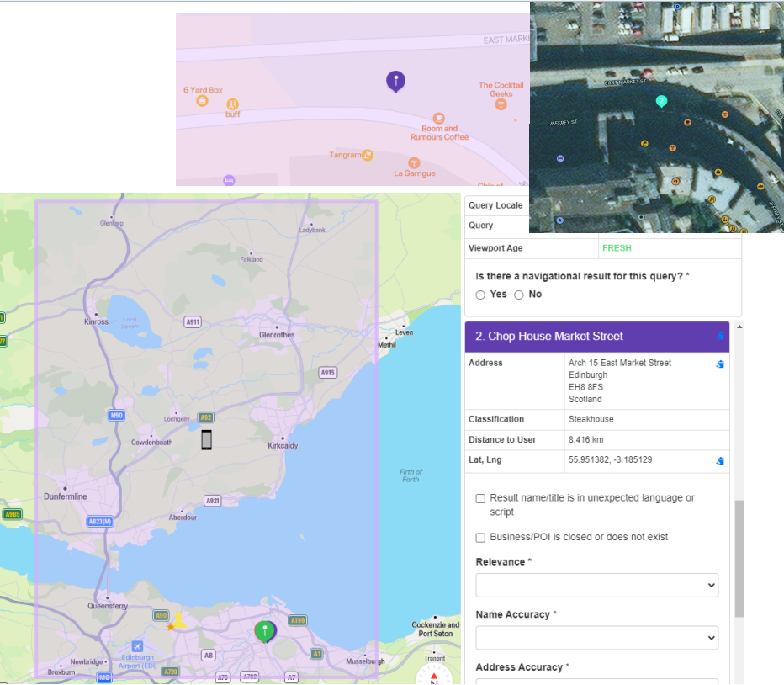The width and height of the screenshot is (784, 685).
Task: Copy the address with its copy icon
Action: point(720,364)
